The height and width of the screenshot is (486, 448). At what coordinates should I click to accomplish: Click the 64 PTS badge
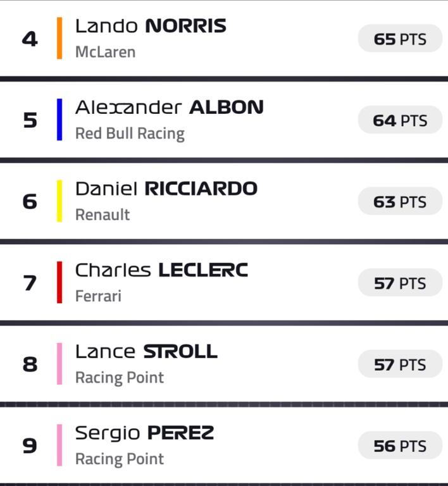click(x=399, y=120)
